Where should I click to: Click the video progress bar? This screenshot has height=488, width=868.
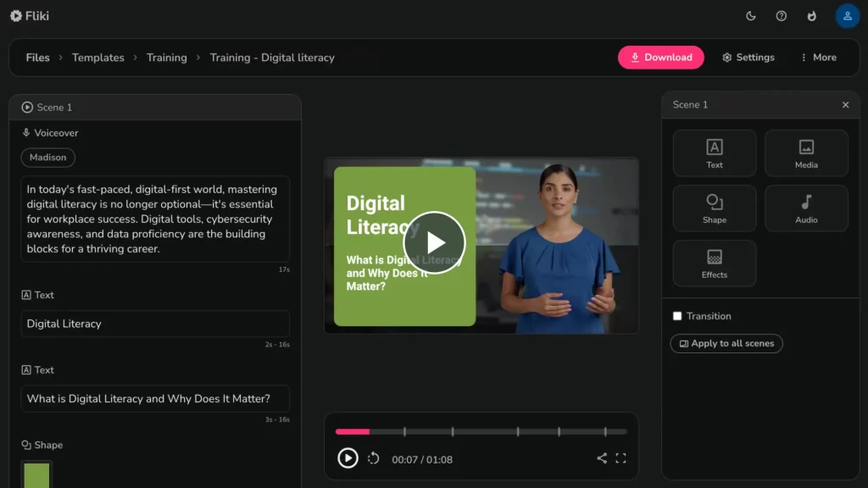(x=481, y=431)
